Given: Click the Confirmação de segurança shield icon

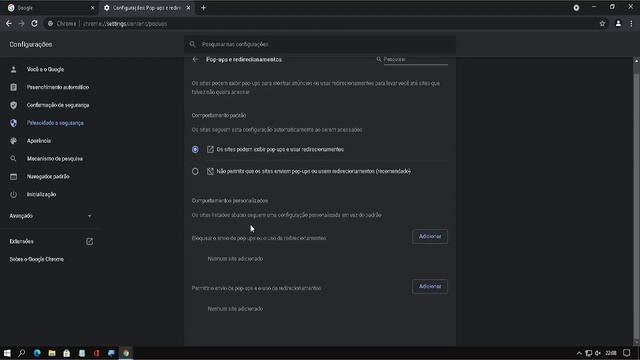Looking at the screenshot, I should pyautogui.click(x=13, y=105).
